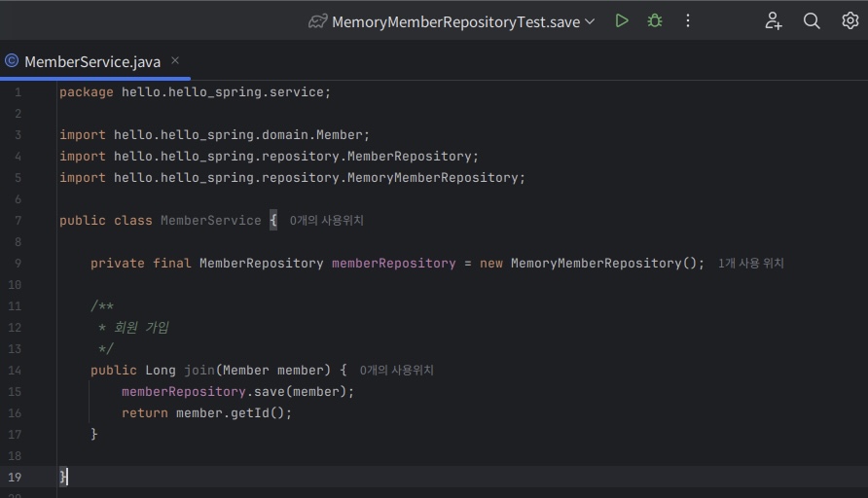Click the run configuration icon beside MemoryMemberRepositoryTest.save

(318, 21)
